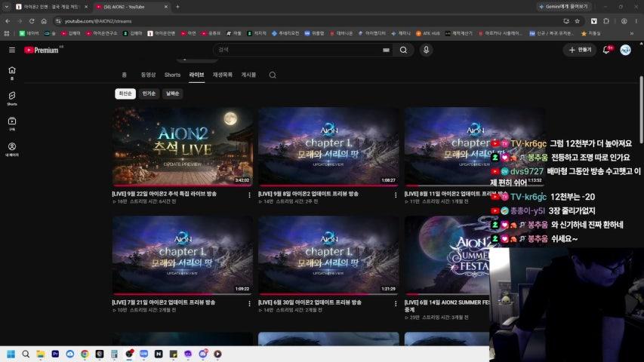This screenshot has width=644, height=362.
Task: Activate voice search microphone
Action: point(426,50)
